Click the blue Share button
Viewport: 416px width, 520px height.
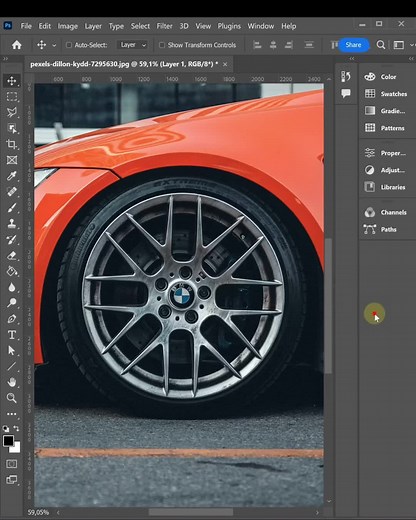pos(353,45)
